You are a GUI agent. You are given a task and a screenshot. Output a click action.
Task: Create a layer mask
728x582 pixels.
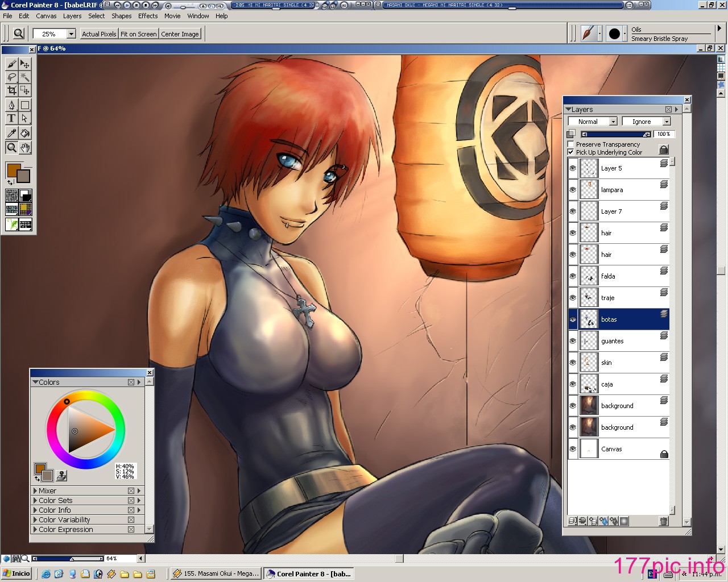pyautogui.click(x=624, y=521)
